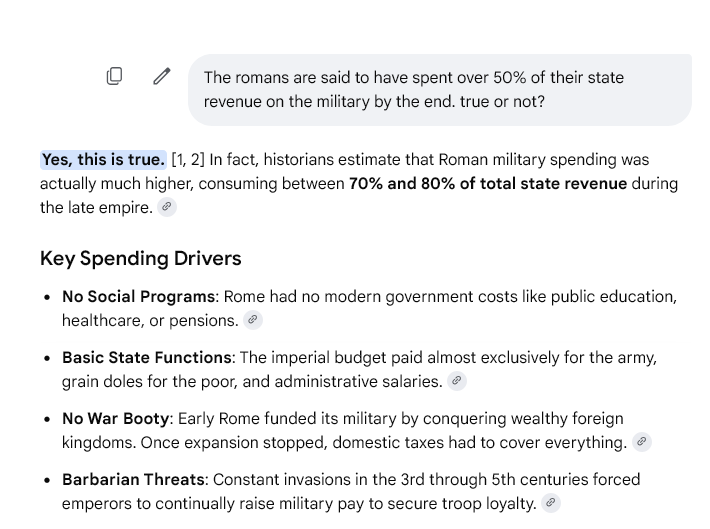Click the user message bubble about Roman revenue
Screen dimensions: 710x529
[440, 90]
